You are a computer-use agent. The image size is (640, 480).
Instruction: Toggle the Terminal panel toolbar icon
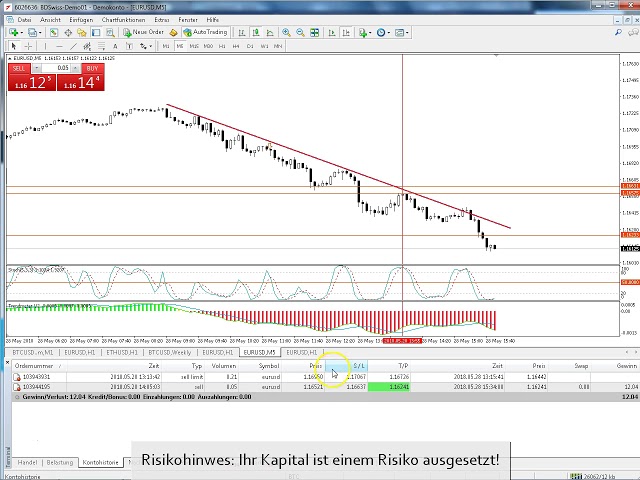click(x=96, y=32)
